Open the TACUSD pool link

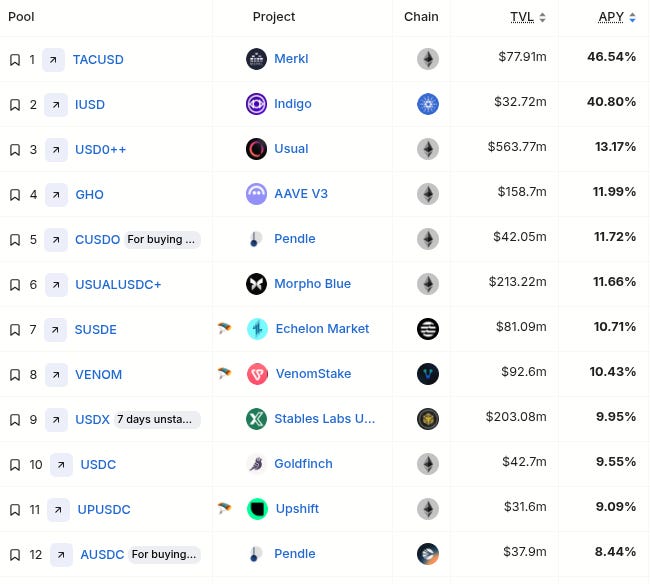[x=98, y=60]
